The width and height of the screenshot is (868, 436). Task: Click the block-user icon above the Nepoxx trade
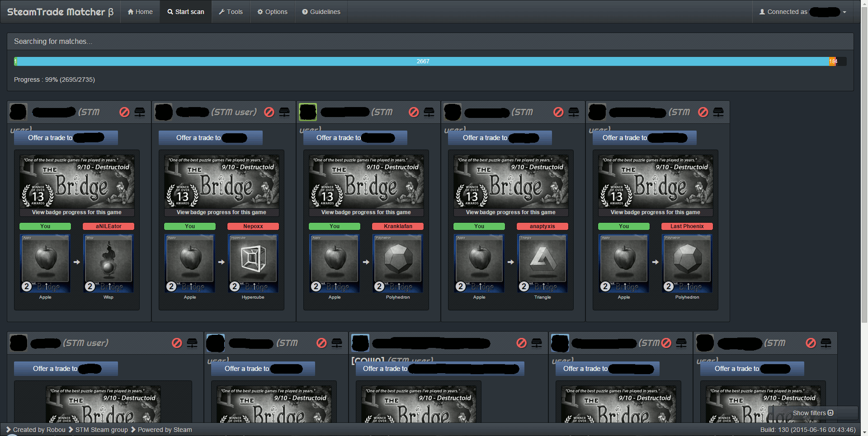pyautogui.click(x=269, y=112)
